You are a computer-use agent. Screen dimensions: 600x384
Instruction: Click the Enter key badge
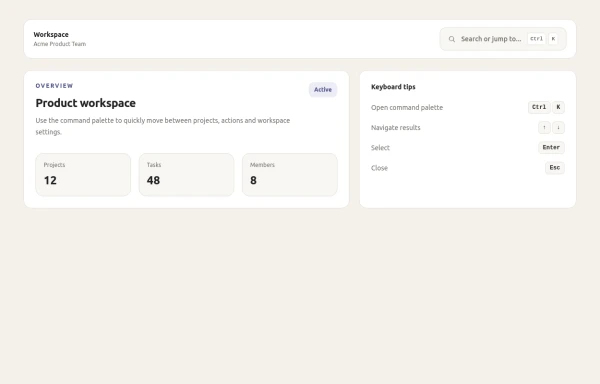pos(551,148)
